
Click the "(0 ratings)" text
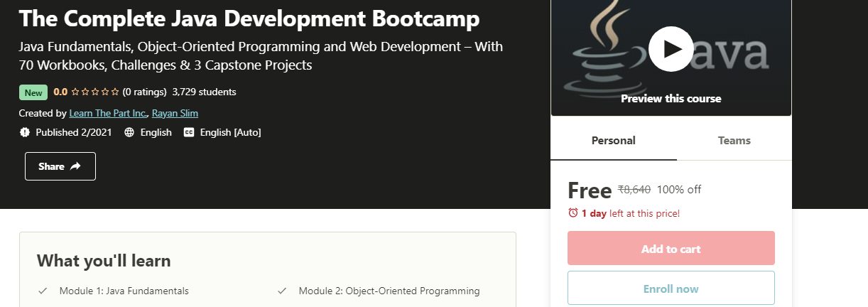(x=144, y=92)
